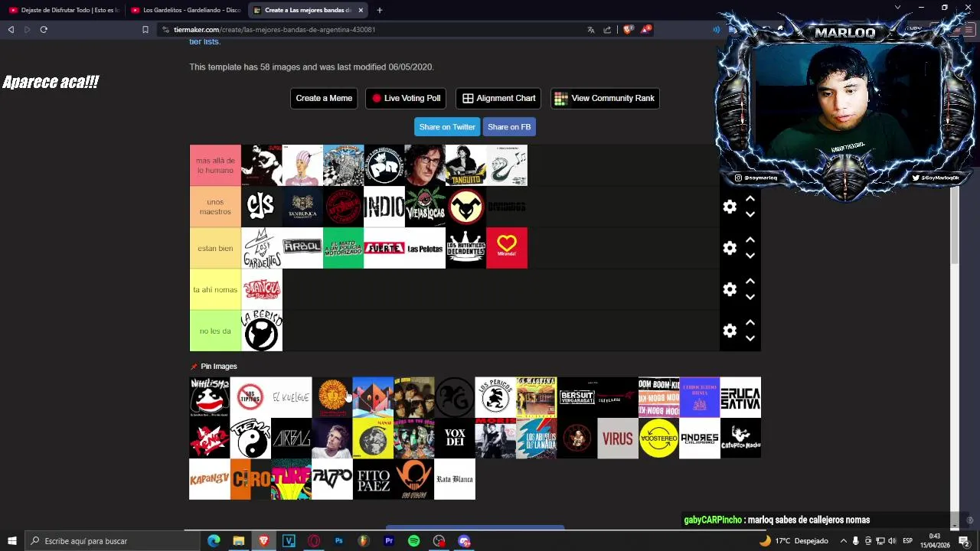Pick the Andrés Calamaro logo
980x551 pixels.
(700, 439)
